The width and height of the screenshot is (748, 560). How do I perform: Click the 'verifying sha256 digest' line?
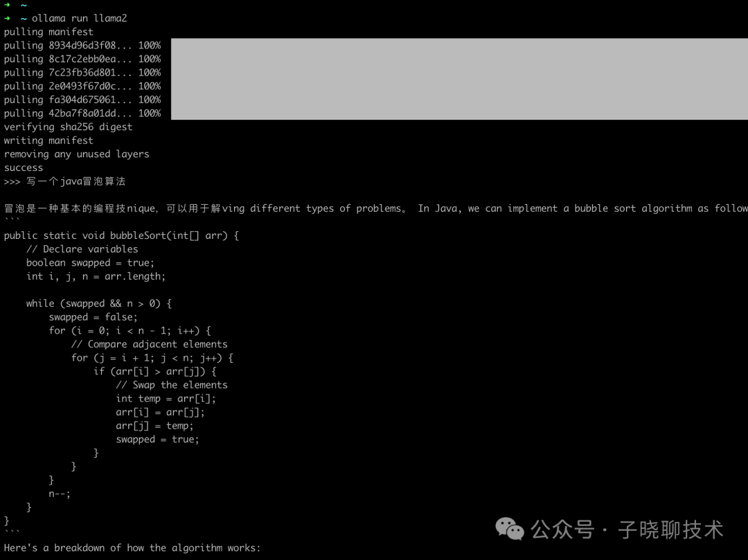[x=68, y=127]
